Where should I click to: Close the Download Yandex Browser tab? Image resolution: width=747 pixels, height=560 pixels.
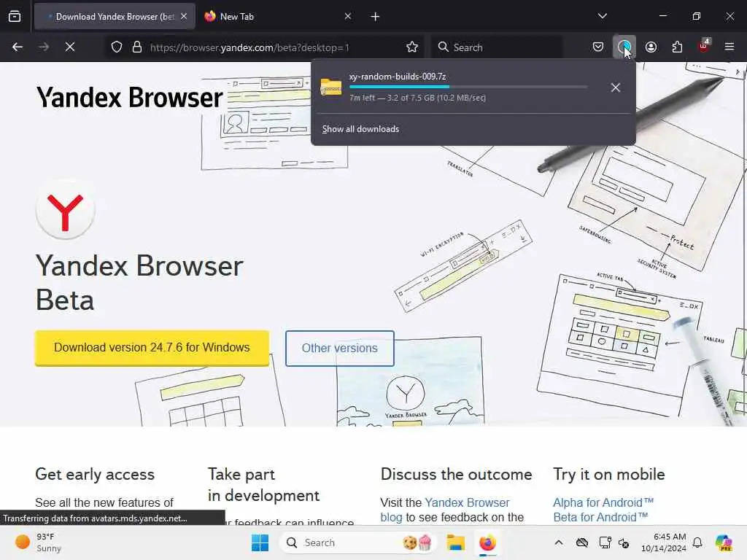pos(184,17)
